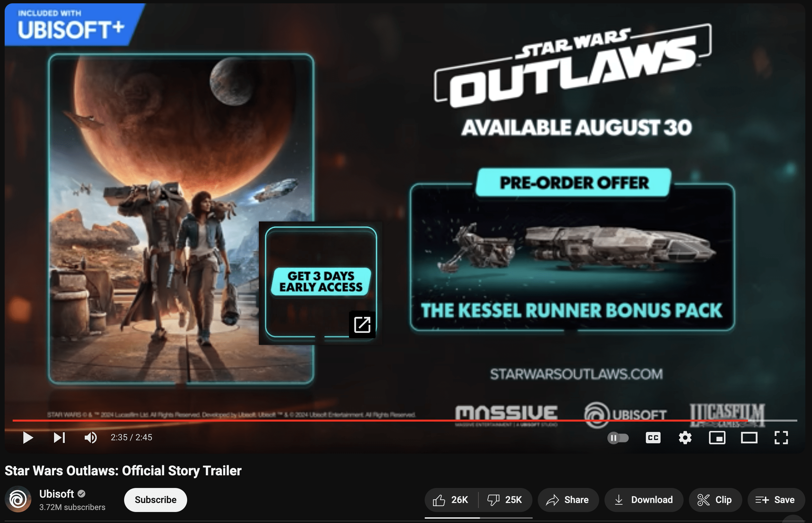Viewport: 812px width, 523px height.
Task: Download the video
Action: pyautogui.click(x=644, y=500)
